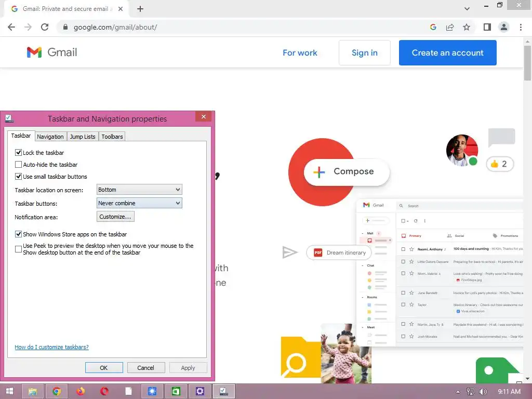Click Create an account button

[447, 52]
